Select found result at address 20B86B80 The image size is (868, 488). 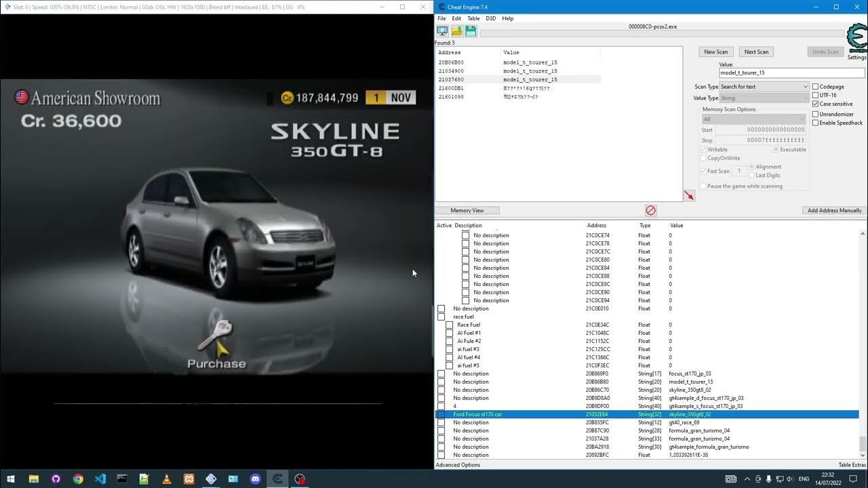pyautogui.click(x=518, y=62)
